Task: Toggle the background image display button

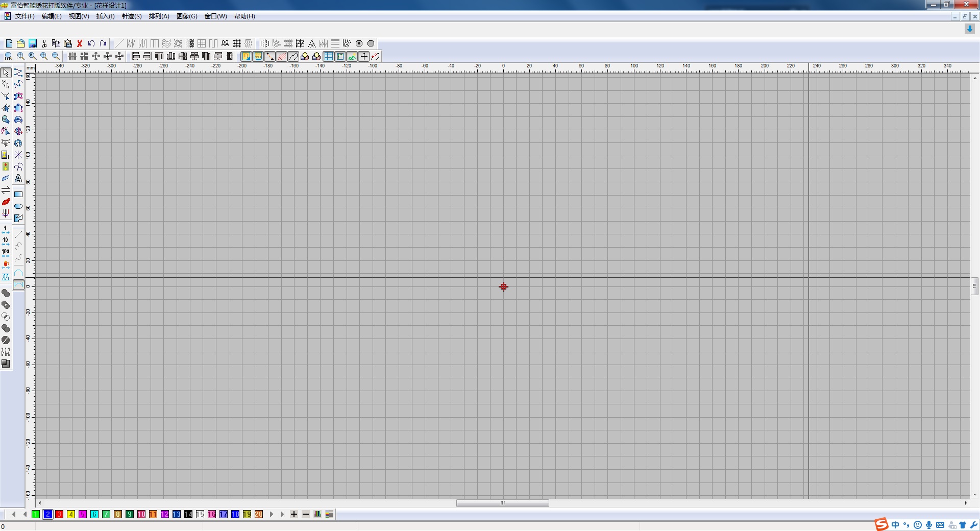Action: (x=352, y=56)
